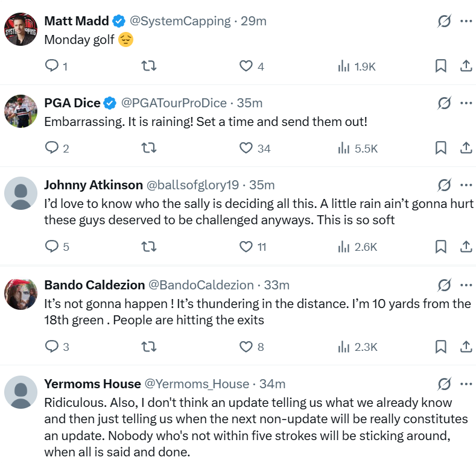The image size is (476, 463).
Task: Click Johnny Atkinson's default avatar
Action: tap(21, 194)
